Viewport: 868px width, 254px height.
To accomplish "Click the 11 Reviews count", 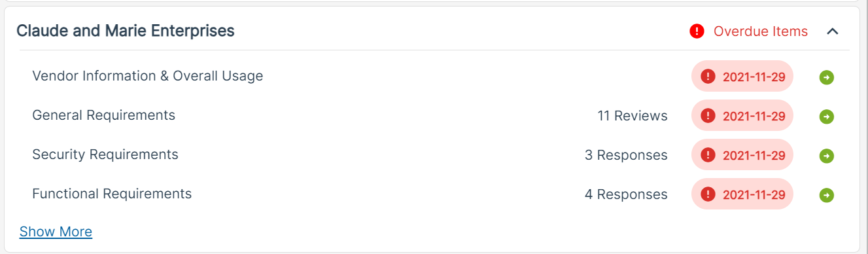I will 633,116.
